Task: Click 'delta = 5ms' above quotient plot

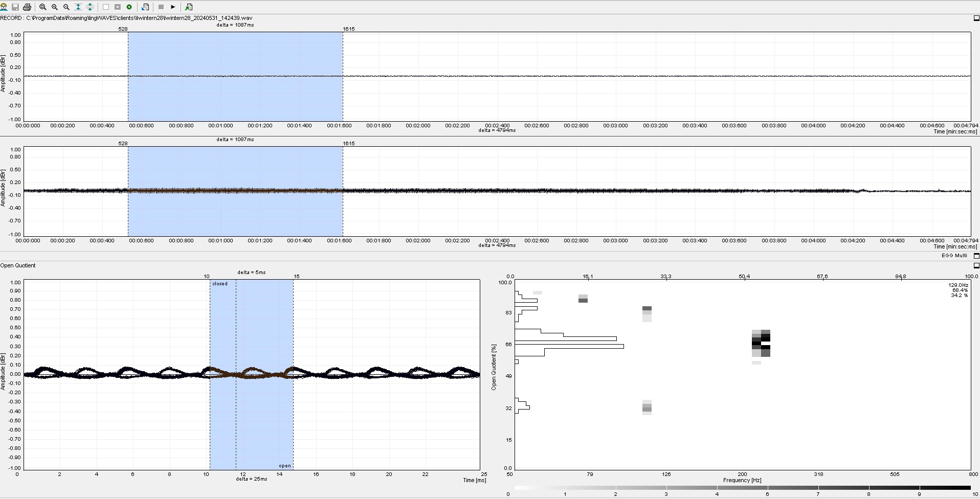Action: [x=252, y=273]
